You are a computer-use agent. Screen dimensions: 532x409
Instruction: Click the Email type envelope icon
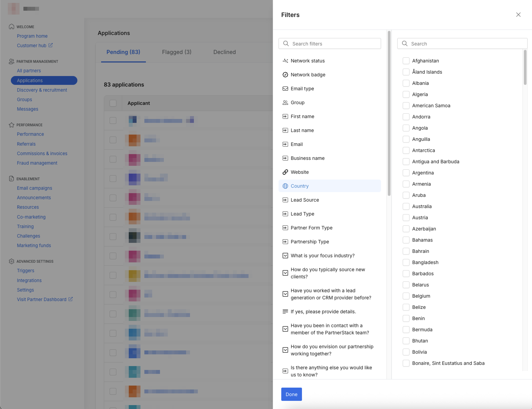click(285, 89)
